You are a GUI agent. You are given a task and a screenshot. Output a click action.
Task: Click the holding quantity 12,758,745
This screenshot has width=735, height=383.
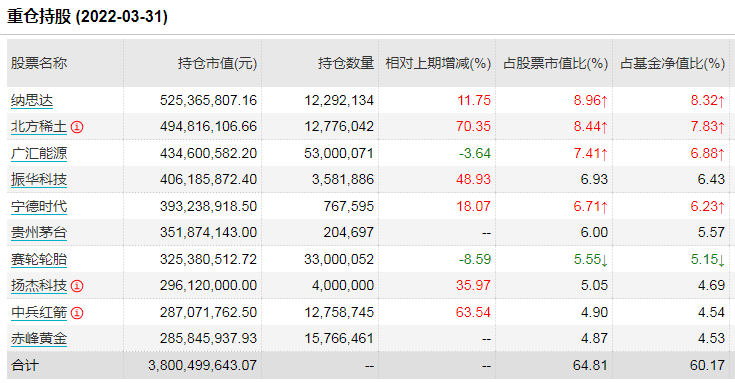(x=339, y=312)
